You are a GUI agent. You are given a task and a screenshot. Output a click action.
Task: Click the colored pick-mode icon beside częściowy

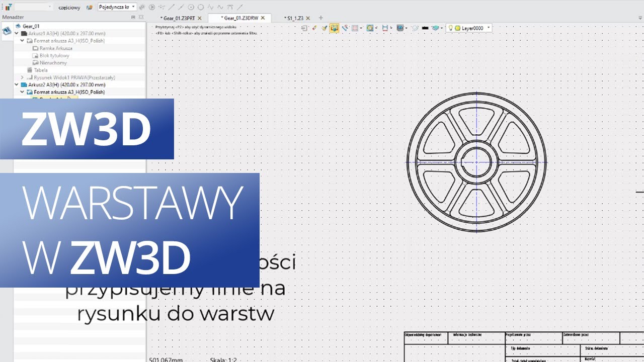click(x=89, y=7)
